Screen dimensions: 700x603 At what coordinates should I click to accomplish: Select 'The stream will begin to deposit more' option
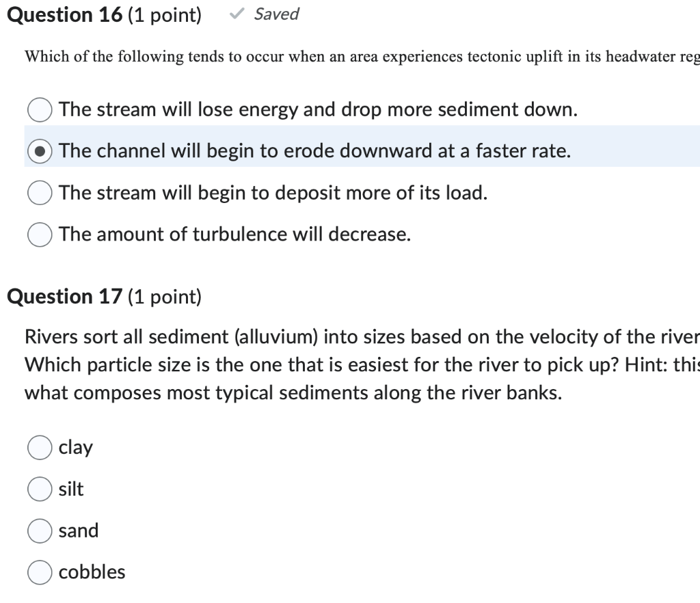(40, 193)
